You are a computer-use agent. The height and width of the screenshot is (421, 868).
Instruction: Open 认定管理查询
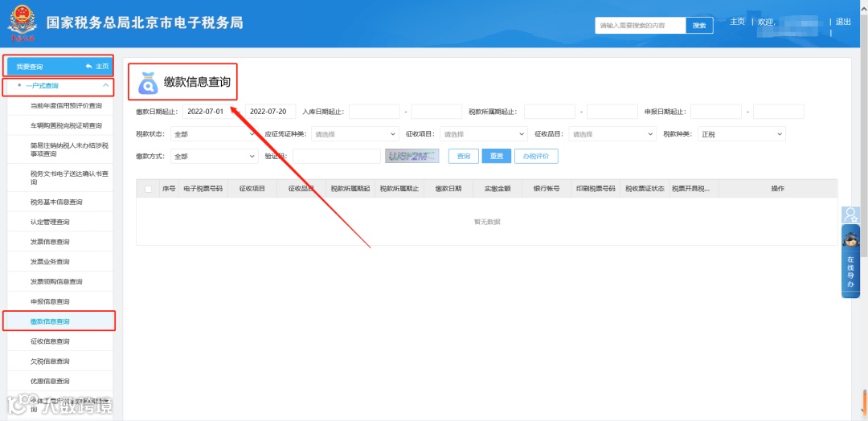[59, 222]
